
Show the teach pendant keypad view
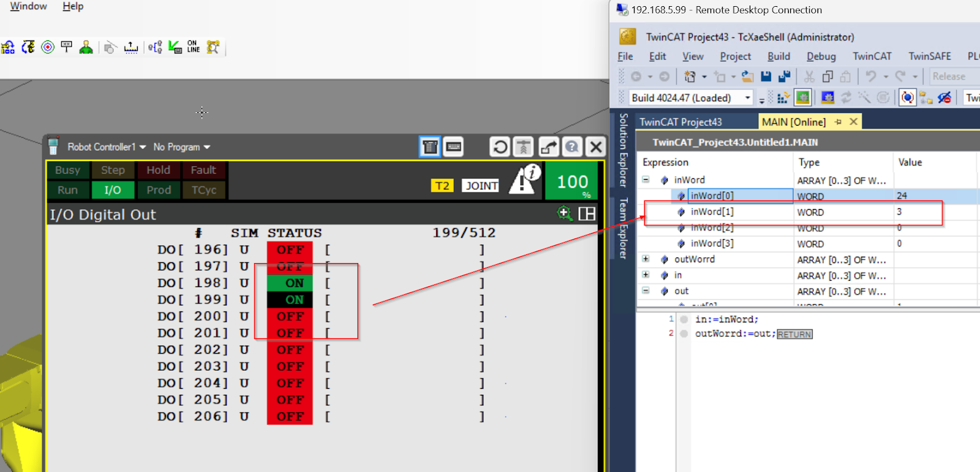tap(430, 147)
